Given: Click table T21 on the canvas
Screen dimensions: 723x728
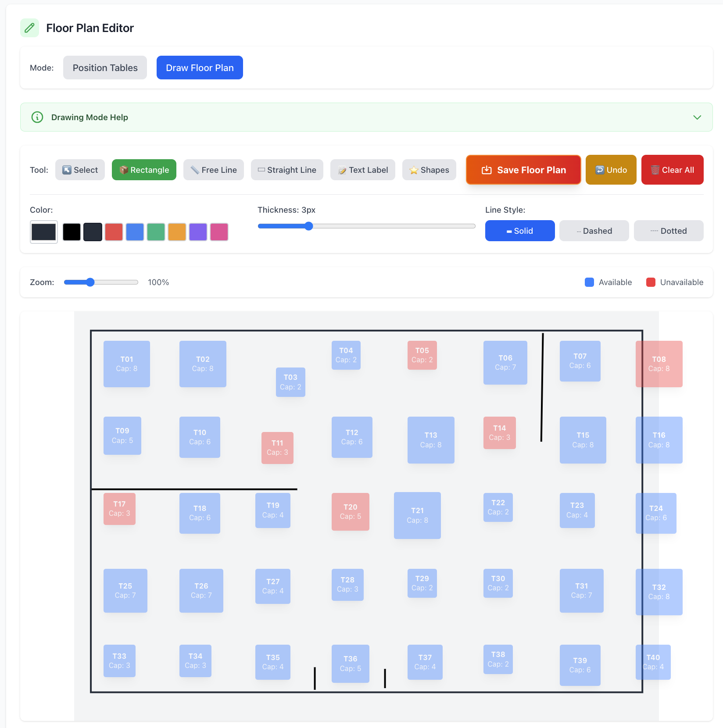Looking at the screenshot, I should pos(417,515).
